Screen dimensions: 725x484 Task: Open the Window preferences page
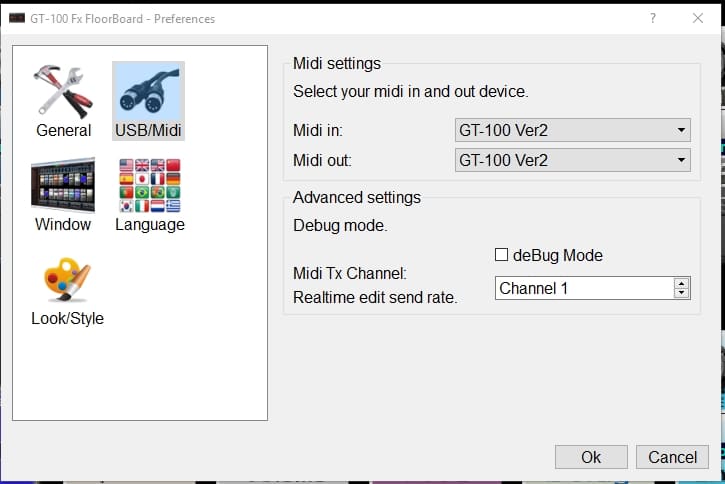tap(63, 195)
